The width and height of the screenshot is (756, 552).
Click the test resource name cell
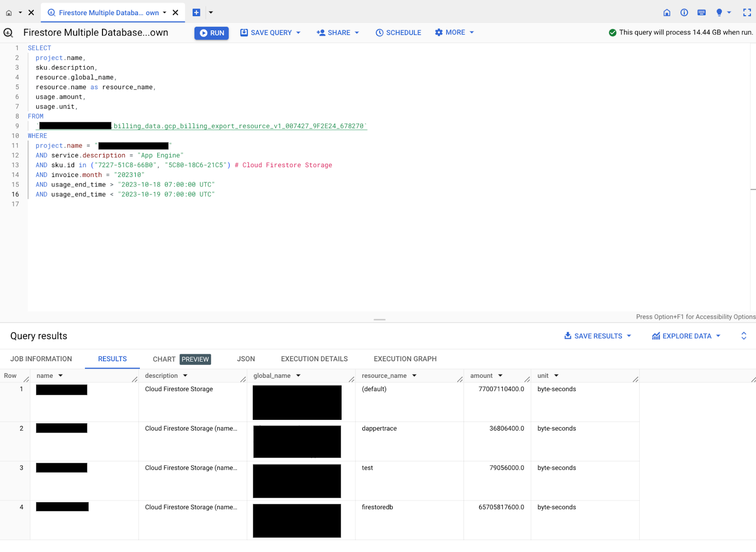pyautogui.click(x=410, y=481)
